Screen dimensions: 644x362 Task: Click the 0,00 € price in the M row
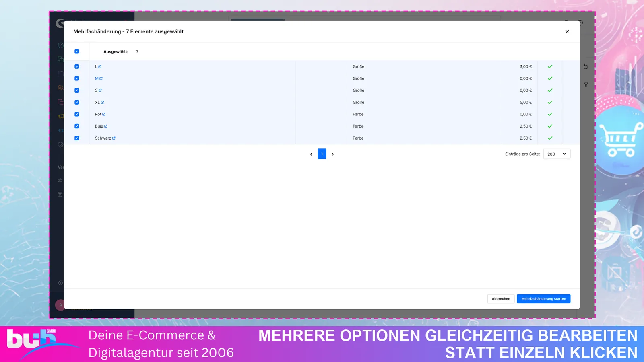coord(526,78)
